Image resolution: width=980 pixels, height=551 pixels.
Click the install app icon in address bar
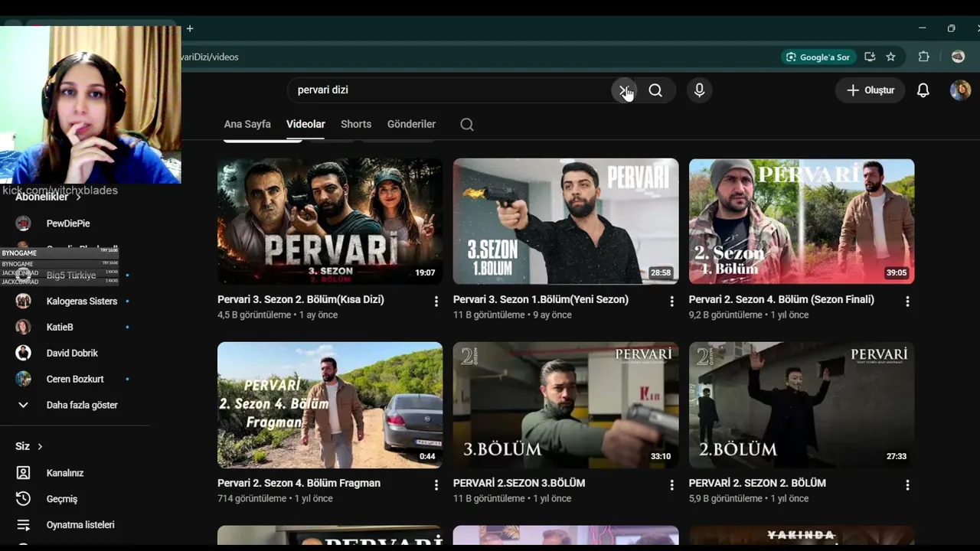pos(870,57)
